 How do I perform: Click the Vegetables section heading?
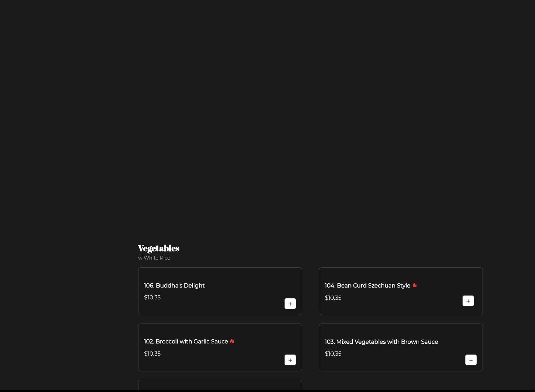click(158, 248)
